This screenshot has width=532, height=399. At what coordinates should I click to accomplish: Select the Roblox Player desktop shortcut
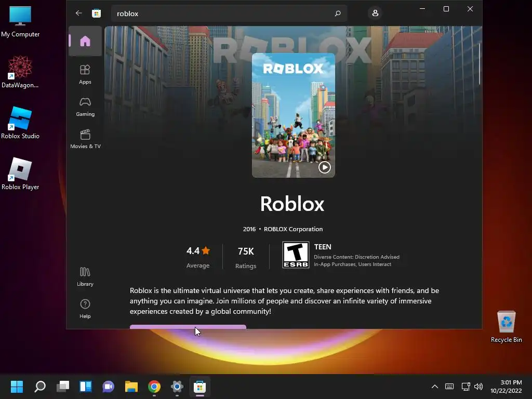(x=20, y=174)
